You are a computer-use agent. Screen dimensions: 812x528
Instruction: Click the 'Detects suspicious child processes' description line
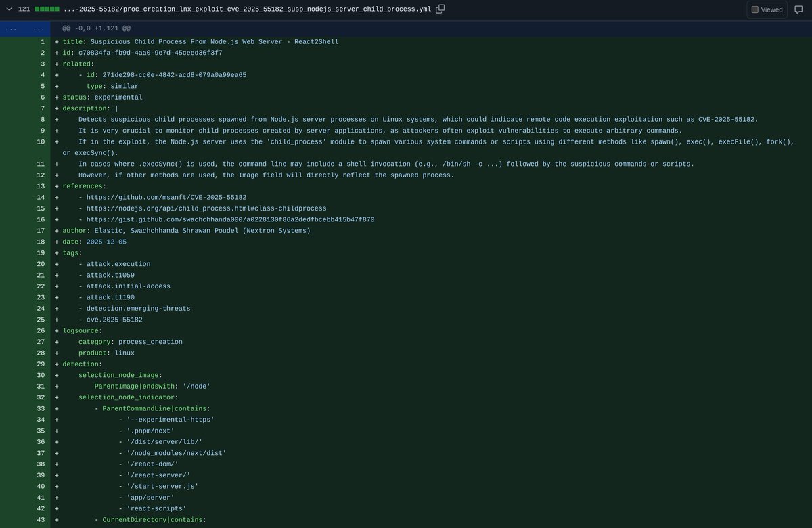tap(418, 119)
